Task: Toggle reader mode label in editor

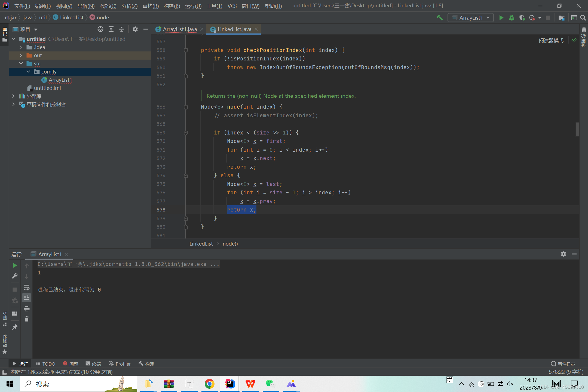Action: 551,40
